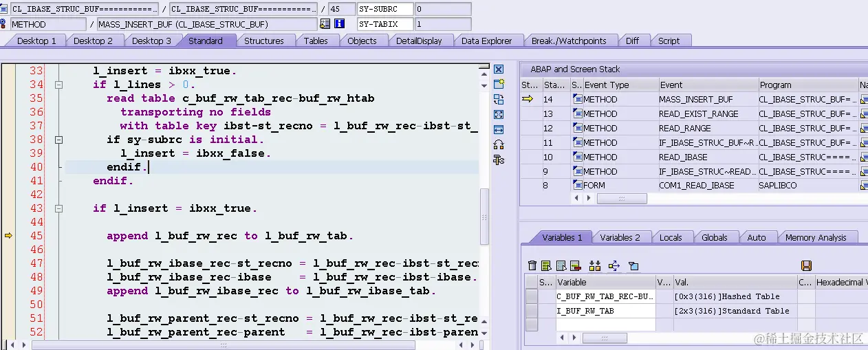The width and height of the screenshot is (868, 350).
Task: Collapse the code block at line 43
Action: pos(58,208)
